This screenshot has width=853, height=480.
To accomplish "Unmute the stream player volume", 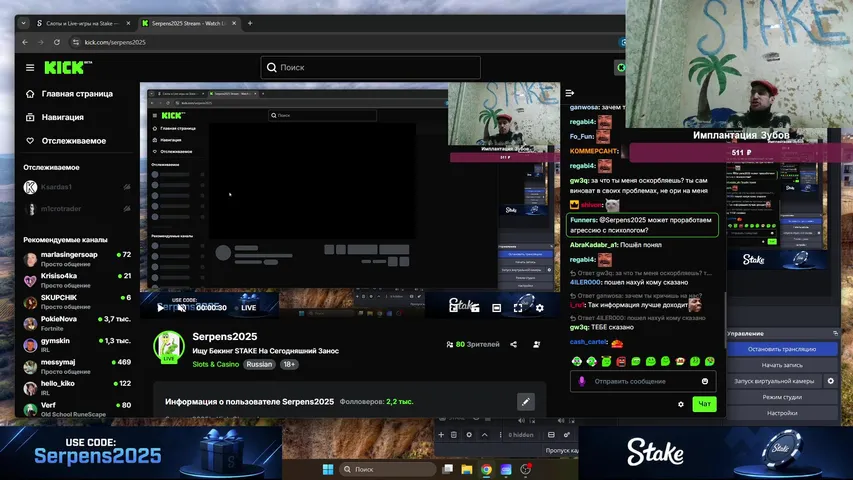I will coord(182,307).
